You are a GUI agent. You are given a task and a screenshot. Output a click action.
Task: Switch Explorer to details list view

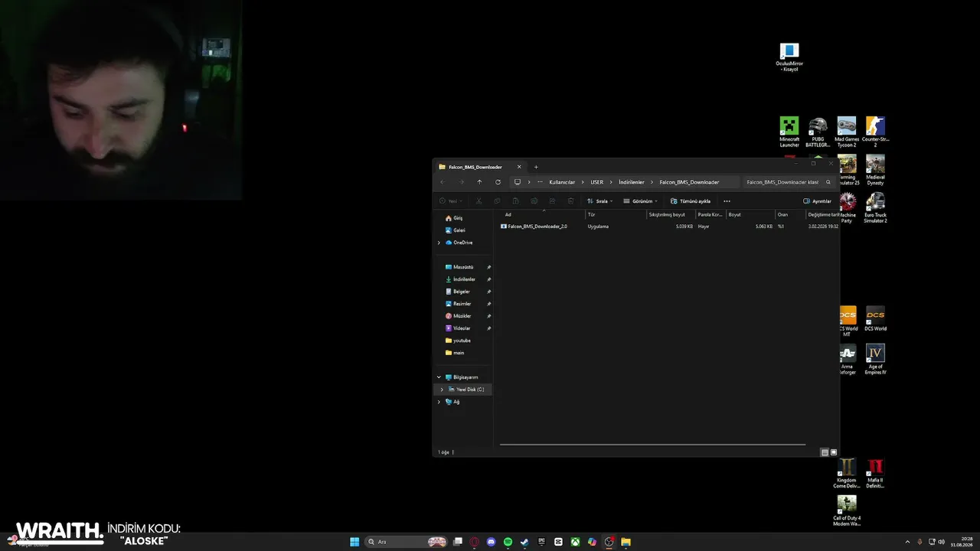tap(825, 452)
